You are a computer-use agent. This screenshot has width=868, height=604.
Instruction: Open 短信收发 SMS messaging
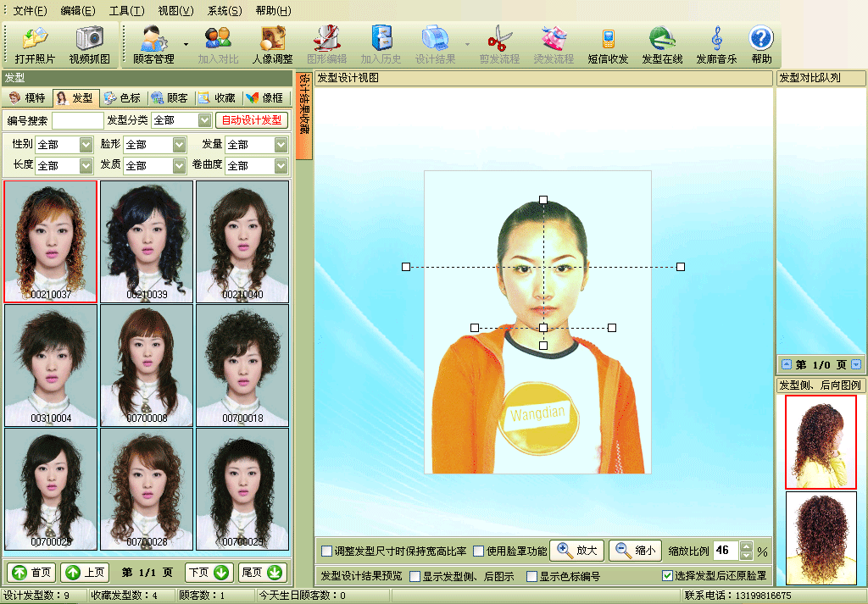tap(608, 45)
